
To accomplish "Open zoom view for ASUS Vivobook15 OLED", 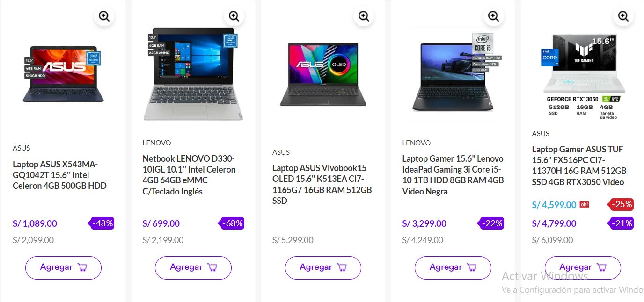I will (x=364, y=16).
